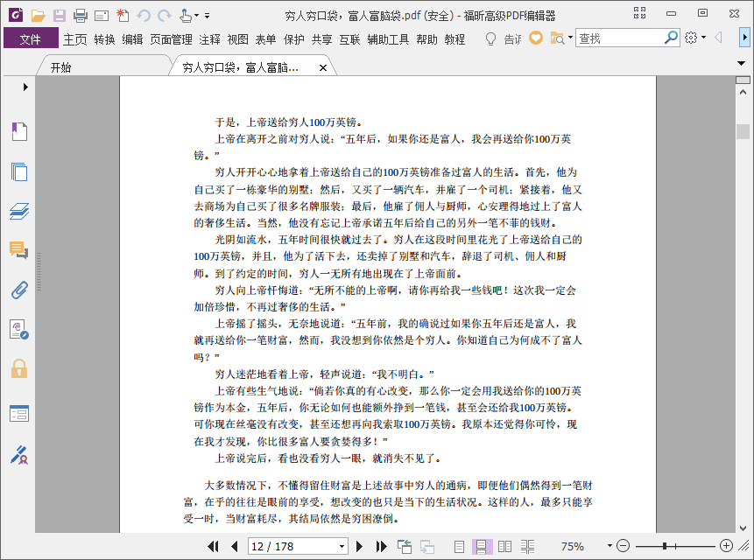
Task: Open the Comments panel icon
Action: pos(19,250)
